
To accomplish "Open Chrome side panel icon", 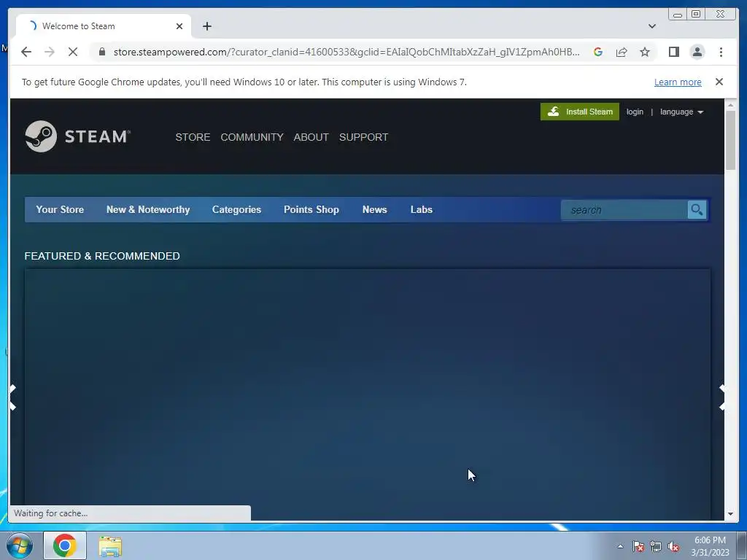I will (673, 52).
